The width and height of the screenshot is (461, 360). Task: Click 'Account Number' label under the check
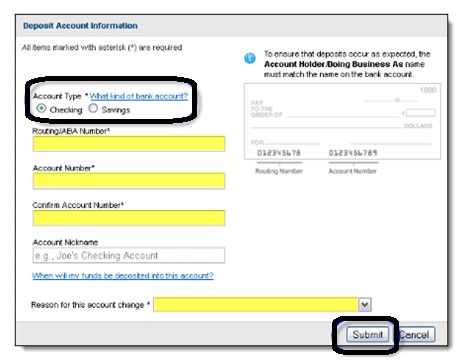point(353,171)
